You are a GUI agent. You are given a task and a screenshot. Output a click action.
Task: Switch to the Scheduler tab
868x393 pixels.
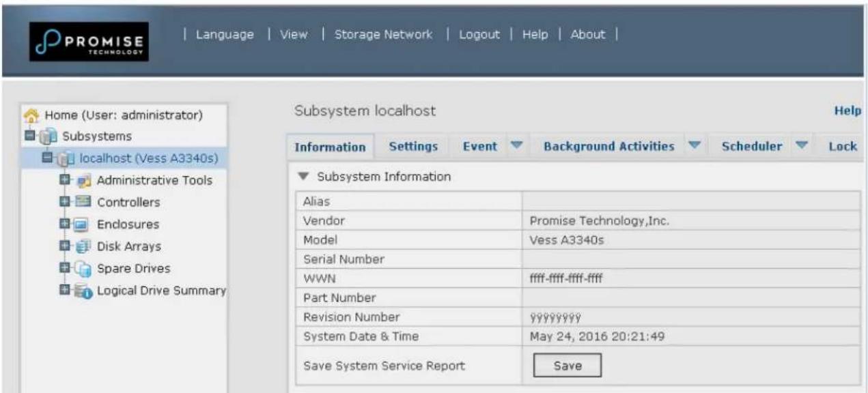coord(752,146)
